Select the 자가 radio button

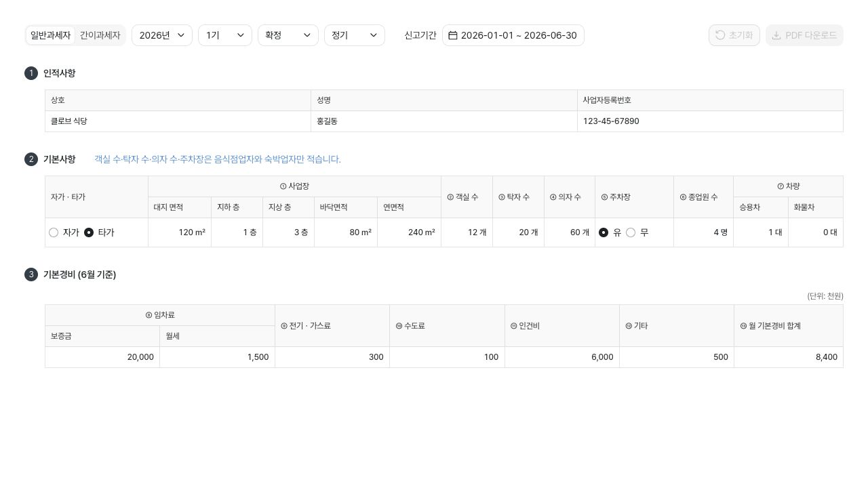point(54,232)
